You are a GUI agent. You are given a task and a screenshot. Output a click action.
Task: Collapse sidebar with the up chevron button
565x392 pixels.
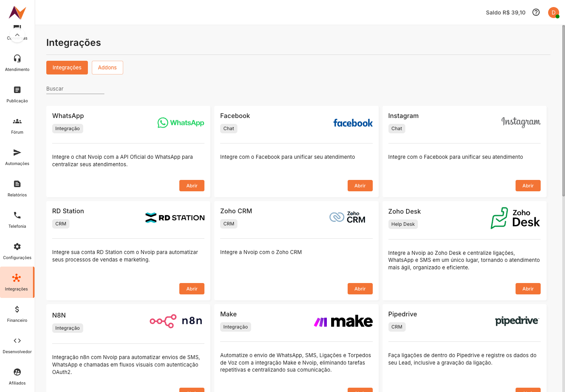17,35
